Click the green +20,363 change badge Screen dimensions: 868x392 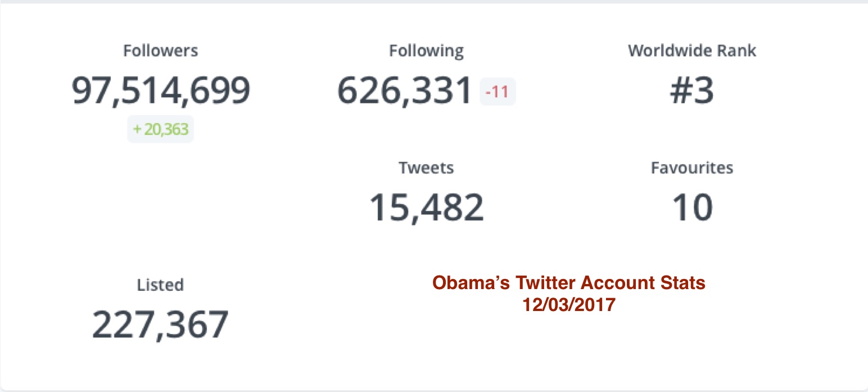(x=160, y=130)
